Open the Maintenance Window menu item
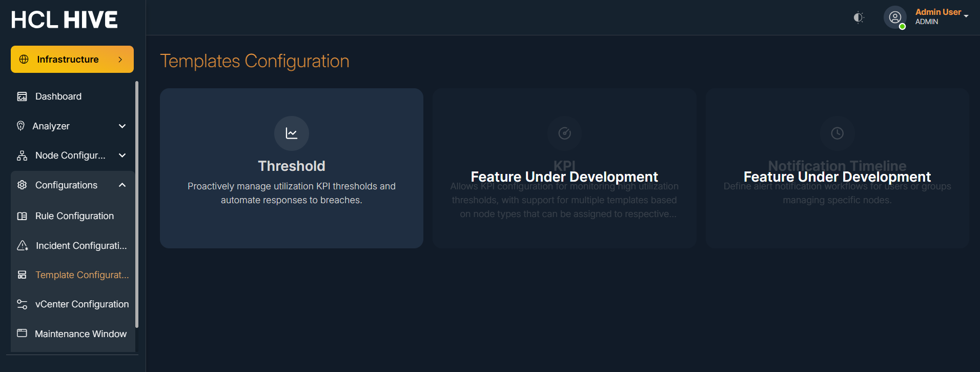The image size is (980, 372). coord(80,334)
